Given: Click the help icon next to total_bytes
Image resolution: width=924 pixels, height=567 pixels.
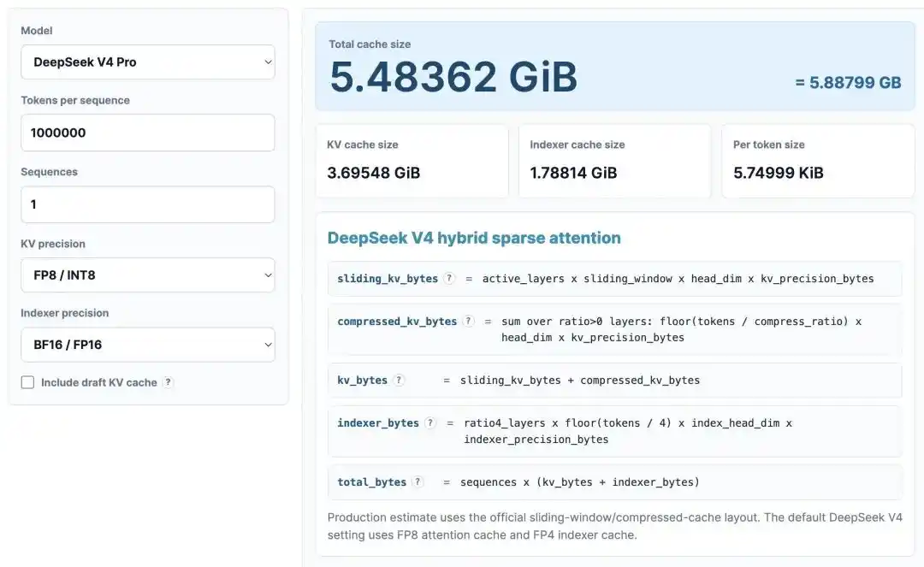Looking at the screenshot, I should click(x=418, y=481).
